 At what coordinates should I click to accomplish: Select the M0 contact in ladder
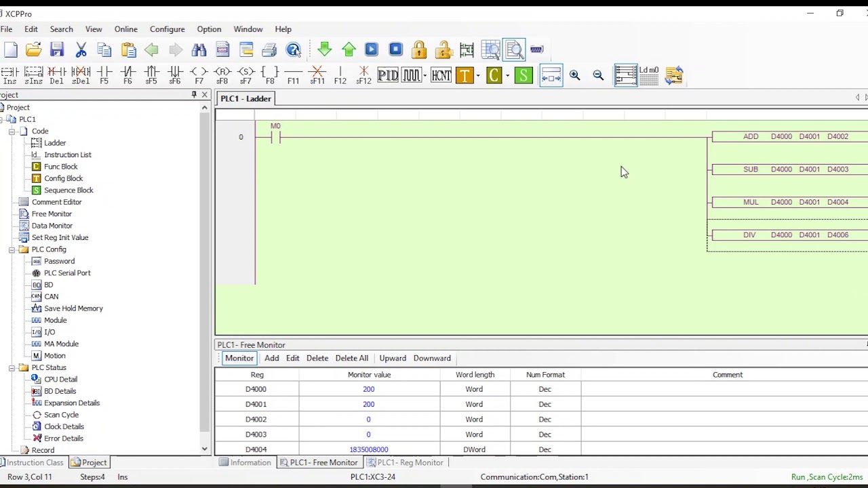point(275,137)
